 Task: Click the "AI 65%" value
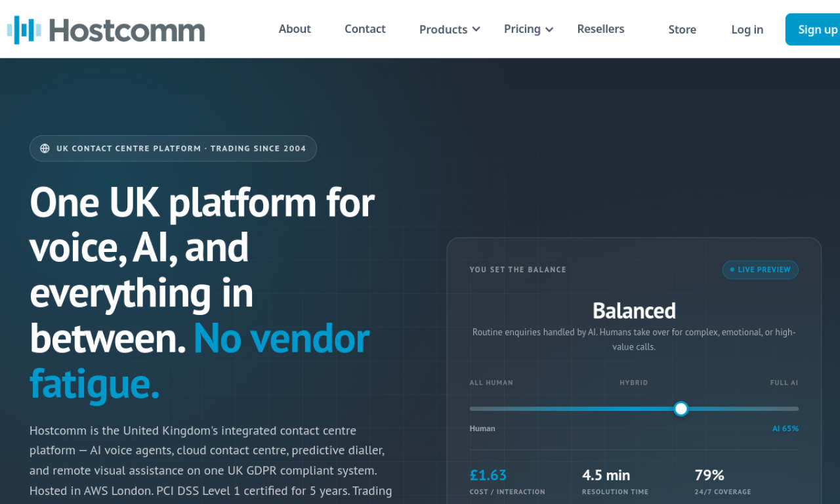786,429
